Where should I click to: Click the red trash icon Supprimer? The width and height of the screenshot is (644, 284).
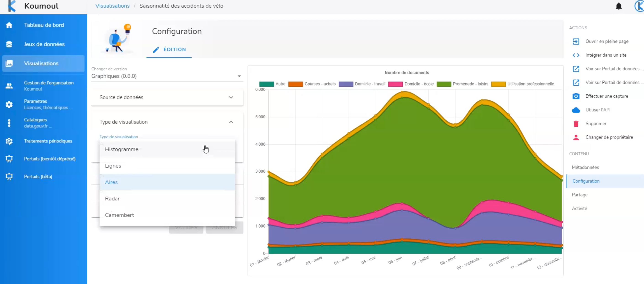pyautogui.click(x=576, y=124)
